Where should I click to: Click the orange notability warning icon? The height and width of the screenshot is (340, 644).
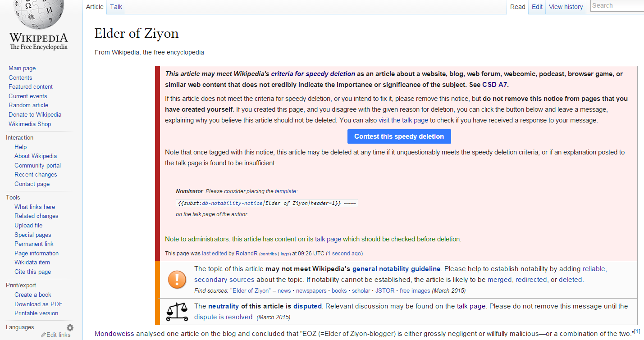pyautogui.click(x=177, y=279)
